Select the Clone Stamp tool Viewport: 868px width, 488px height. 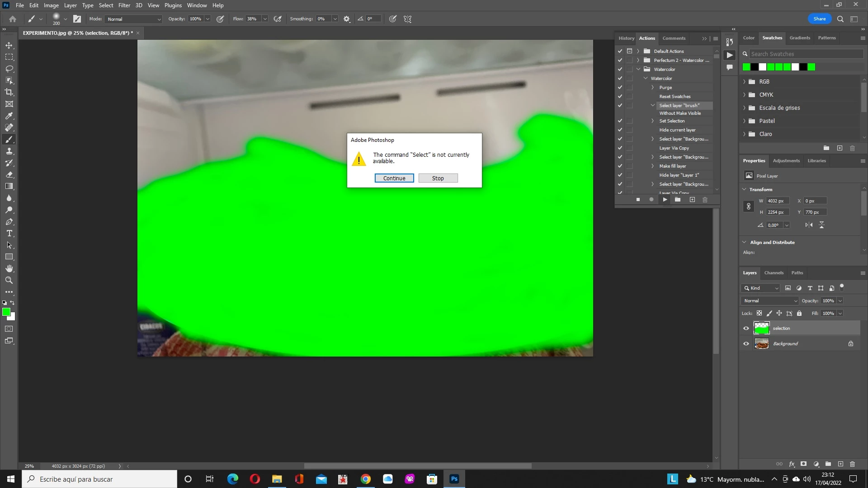9,151
